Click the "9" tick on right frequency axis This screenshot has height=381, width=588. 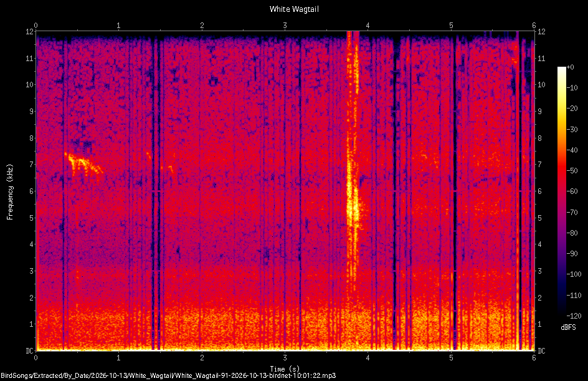click(x=539, y=112)
